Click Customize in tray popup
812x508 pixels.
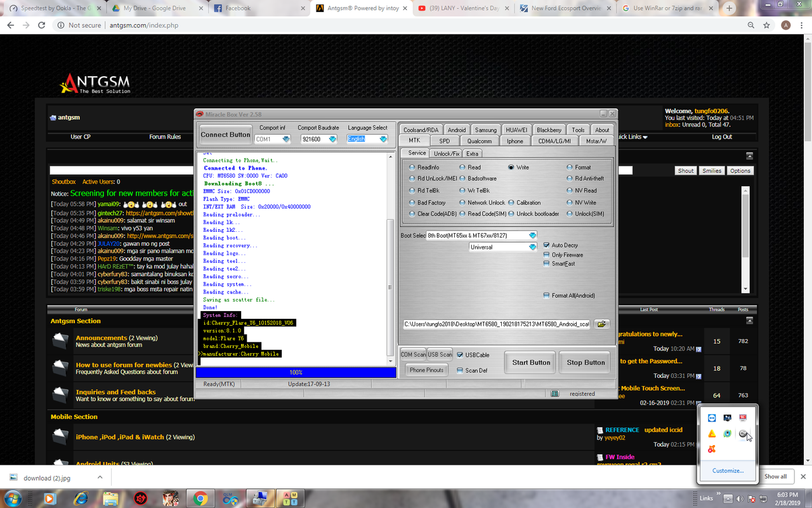728,471
